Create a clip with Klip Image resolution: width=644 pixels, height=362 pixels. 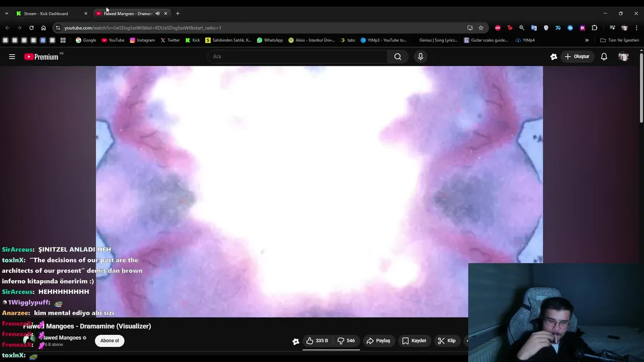[447, 341]
